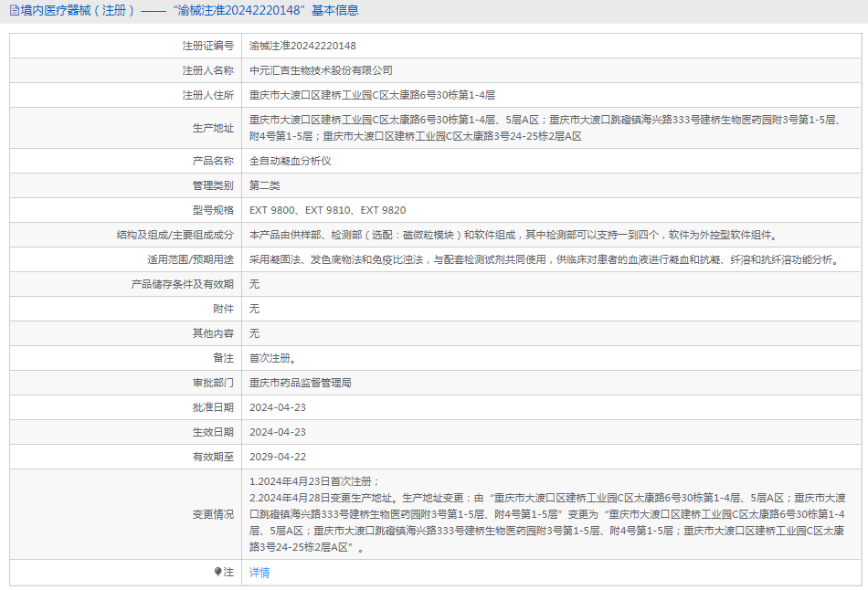Click the 产品名称 label
The image size is (868, 590).
click(213, 161)
